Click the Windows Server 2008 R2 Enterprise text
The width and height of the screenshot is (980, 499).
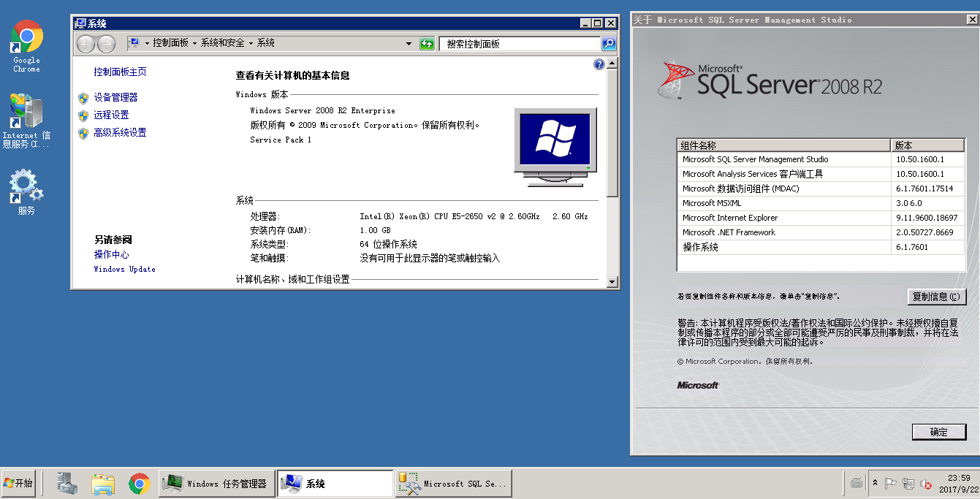pos(322,110)
